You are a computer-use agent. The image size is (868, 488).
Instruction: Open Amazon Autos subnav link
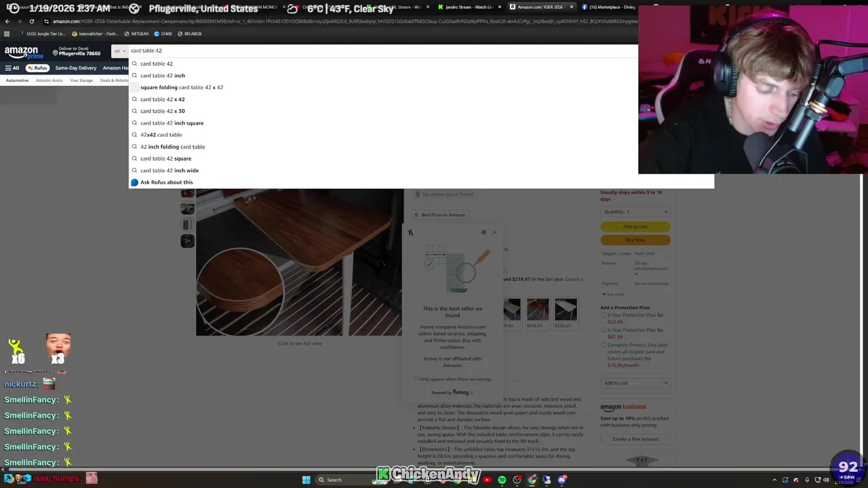coord(49,81)
